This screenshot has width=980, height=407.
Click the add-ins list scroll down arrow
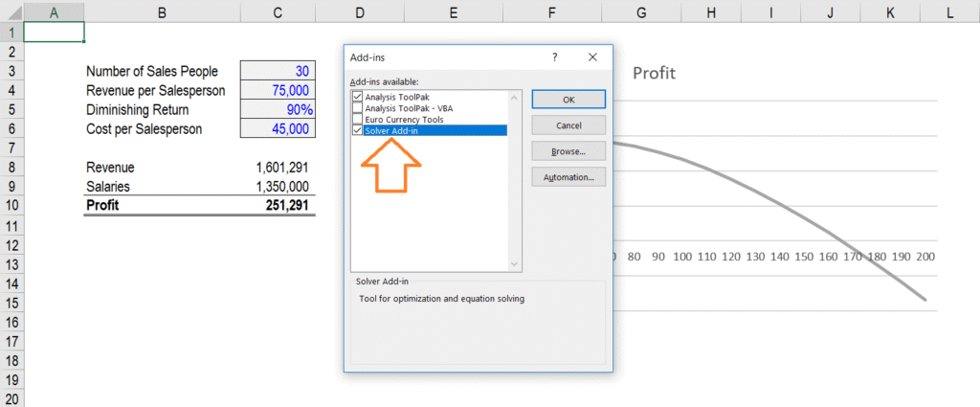click(515, 264)
